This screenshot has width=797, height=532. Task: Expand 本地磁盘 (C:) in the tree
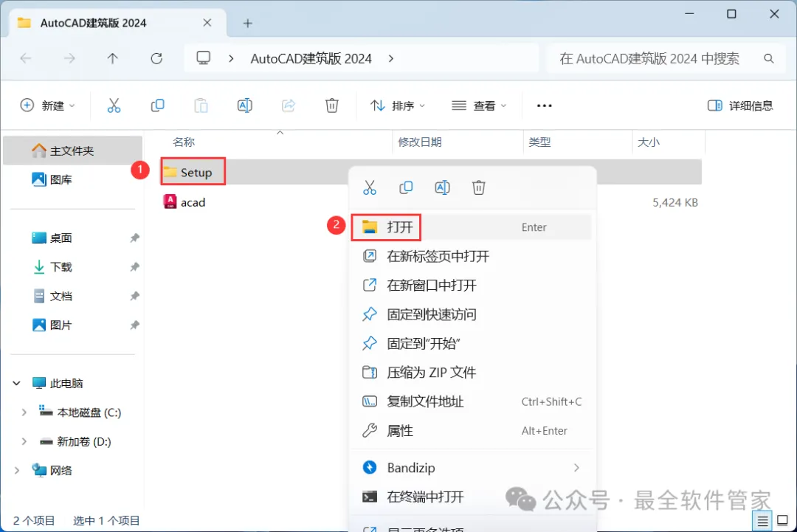pos(24,412)
